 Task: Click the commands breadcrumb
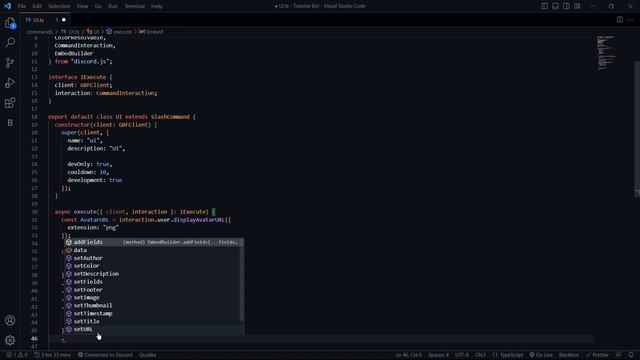pyautogui.click(x=40, y=32)
